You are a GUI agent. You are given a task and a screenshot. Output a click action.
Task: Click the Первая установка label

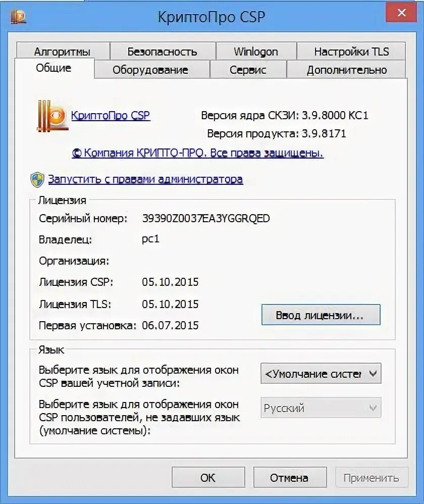(88, 326)
